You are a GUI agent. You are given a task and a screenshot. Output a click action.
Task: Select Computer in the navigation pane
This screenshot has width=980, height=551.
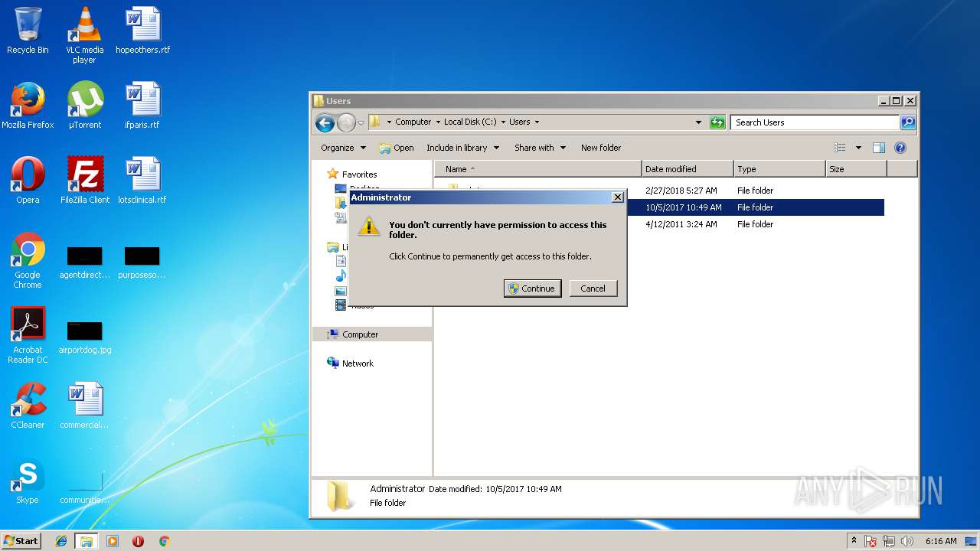[360, 334]
